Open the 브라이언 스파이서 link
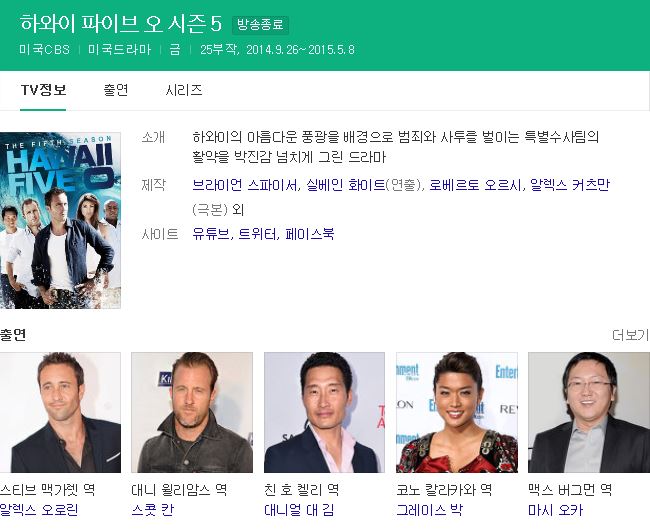 pos(245,185)
